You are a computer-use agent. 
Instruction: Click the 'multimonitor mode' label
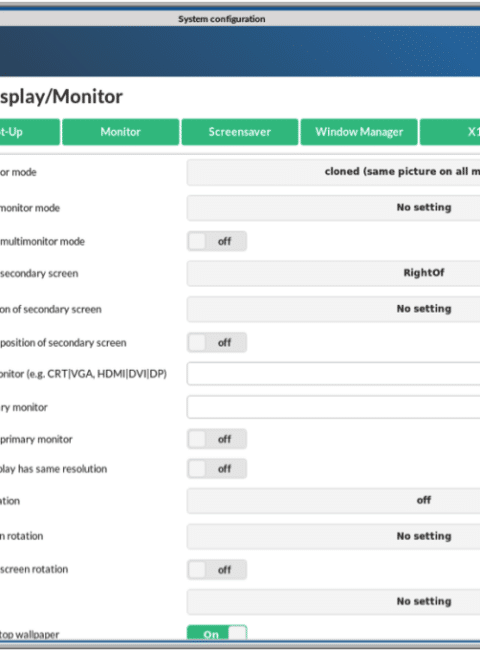coord(42,241)
